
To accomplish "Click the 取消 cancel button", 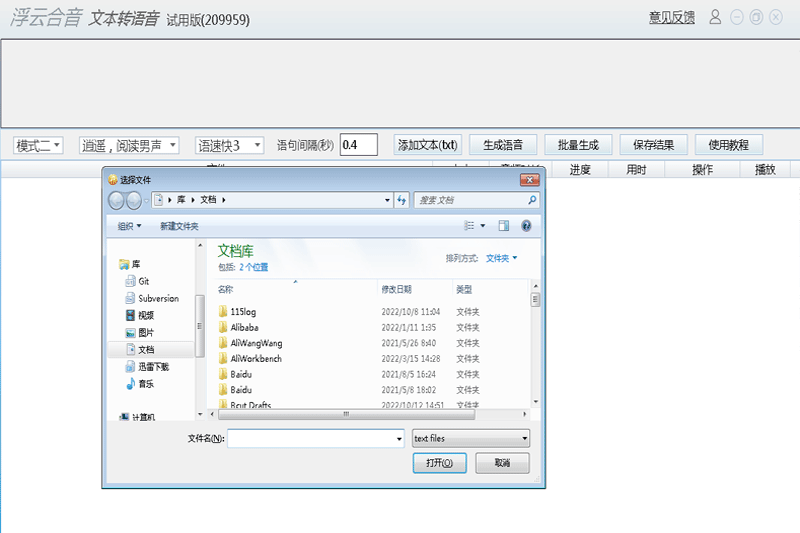I will point(502,463).
